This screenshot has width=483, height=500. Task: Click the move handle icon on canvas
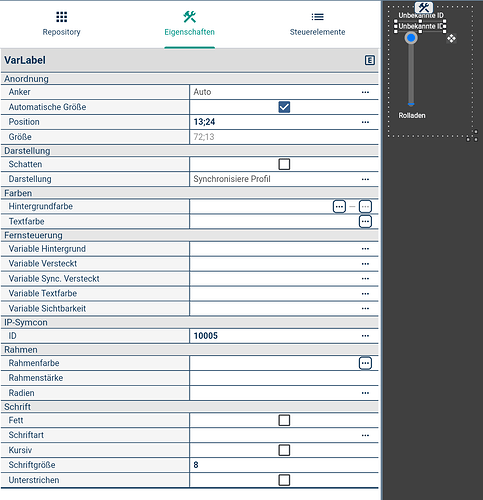451,38
